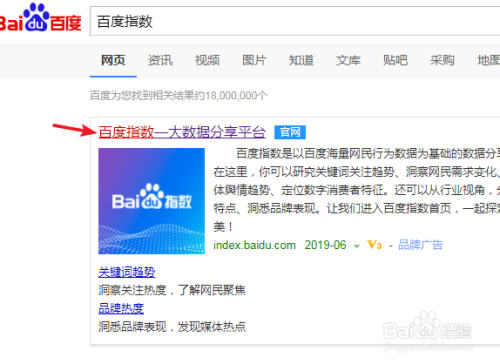The width and height of the screenshot is (500, 364).
Task: Select the 网页 tab
Action: click(x=113, y=60)
